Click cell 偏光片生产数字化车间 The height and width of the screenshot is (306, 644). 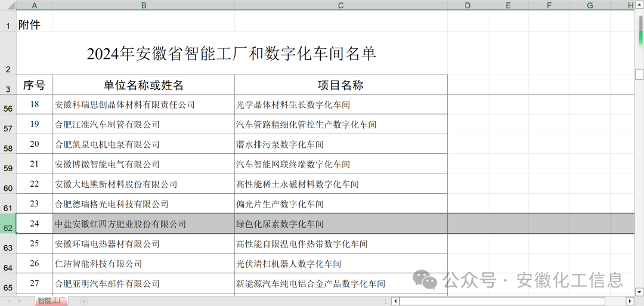pos(341,204)
